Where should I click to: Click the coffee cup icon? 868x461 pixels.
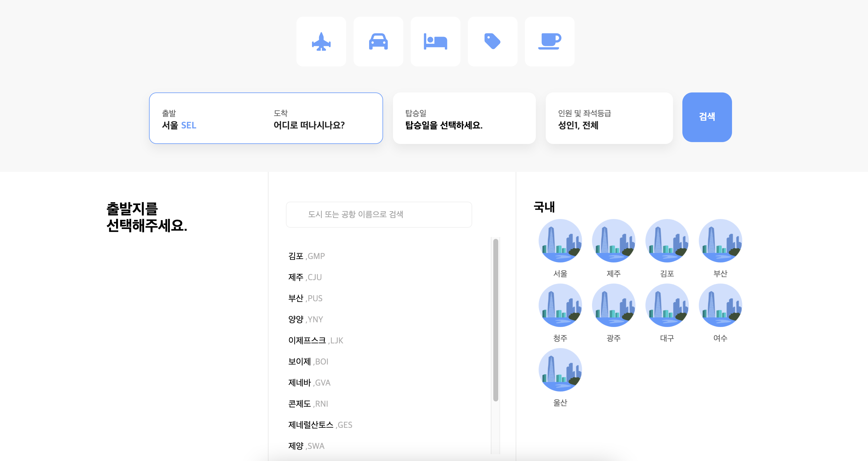point(549,42)
